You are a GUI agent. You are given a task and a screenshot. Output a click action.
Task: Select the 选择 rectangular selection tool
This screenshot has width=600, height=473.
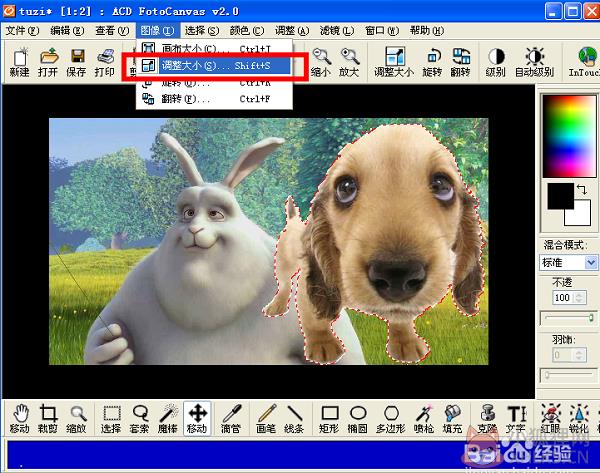click(x=111, y=419)
